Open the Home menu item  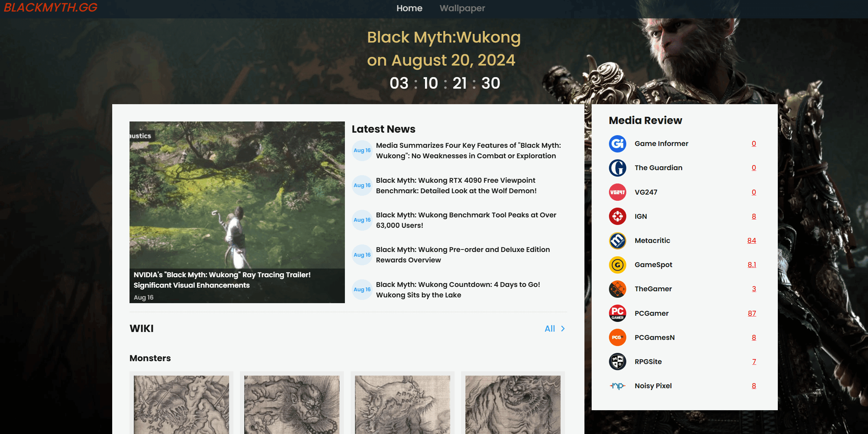click(x=409, y=8)
